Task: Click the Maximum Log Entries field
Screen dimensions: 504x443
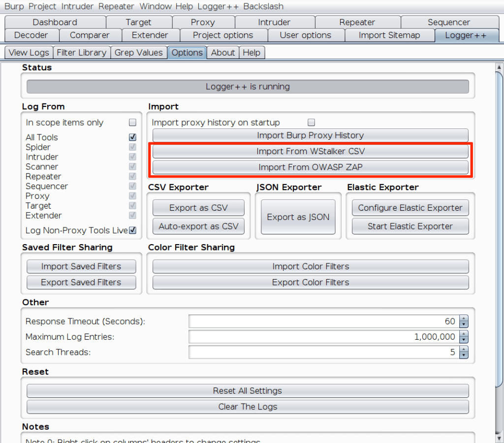Action: 323,337
